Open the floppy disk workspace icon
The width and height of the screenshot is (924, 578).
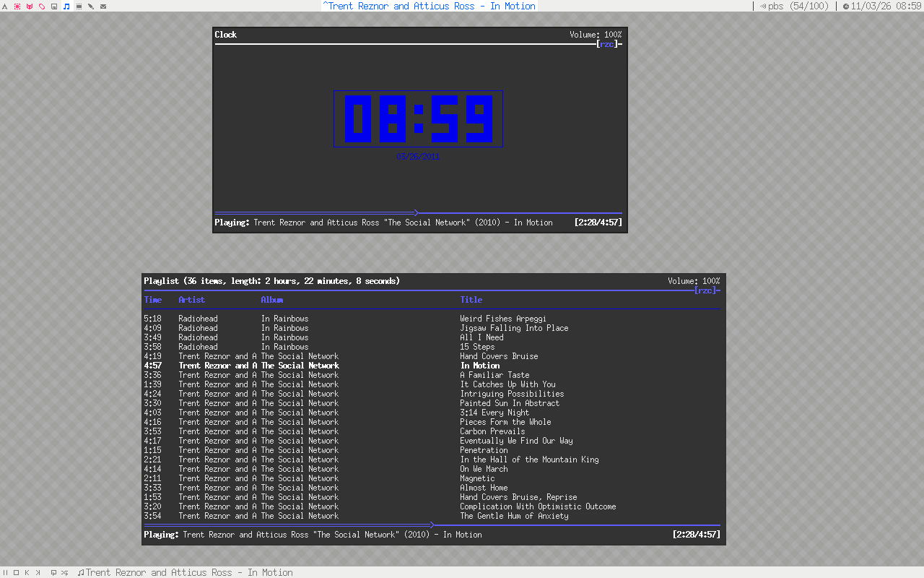(54, 7)
